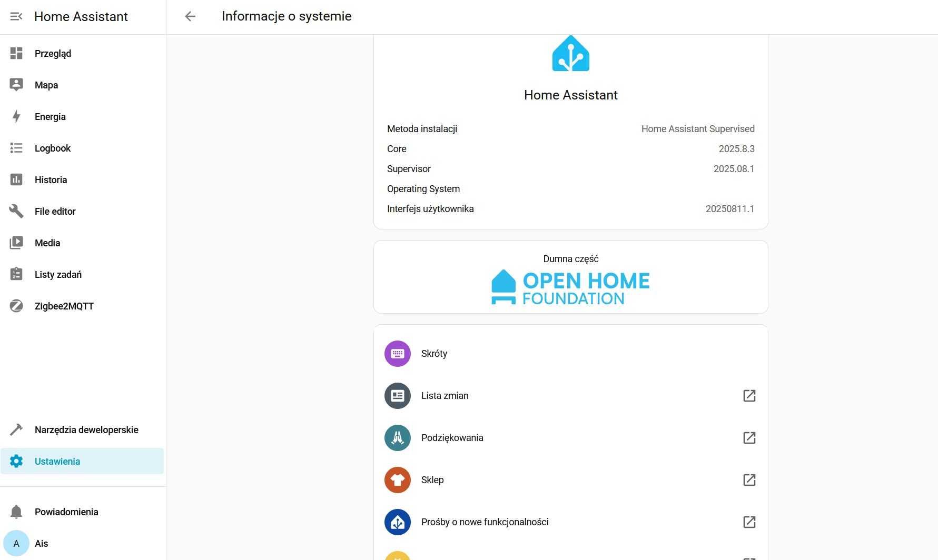The image size is (938, 560).
Task: Click external link icon for Prośby o nowe funkcjonalności
Action: coord(749,522)
